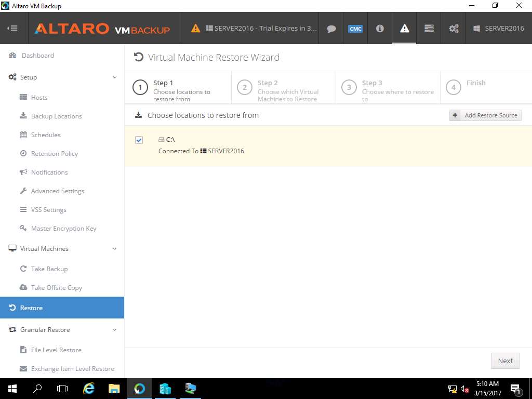The width and height of the screenshot is (532, 399).
Task: Open Schedules settings
Action: tap(46, 135)
